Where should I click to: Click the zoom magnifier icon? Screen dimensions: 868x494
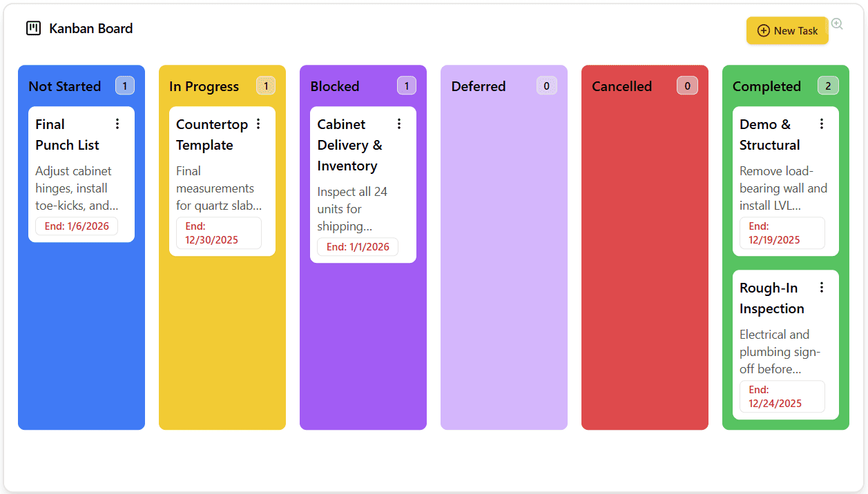tap(837, 24)
